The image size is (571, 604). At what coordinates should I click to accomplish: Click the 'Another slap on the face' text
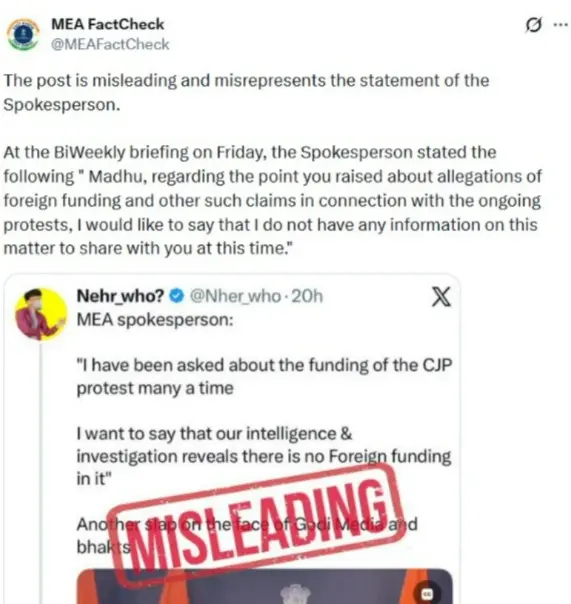(247, 535)
